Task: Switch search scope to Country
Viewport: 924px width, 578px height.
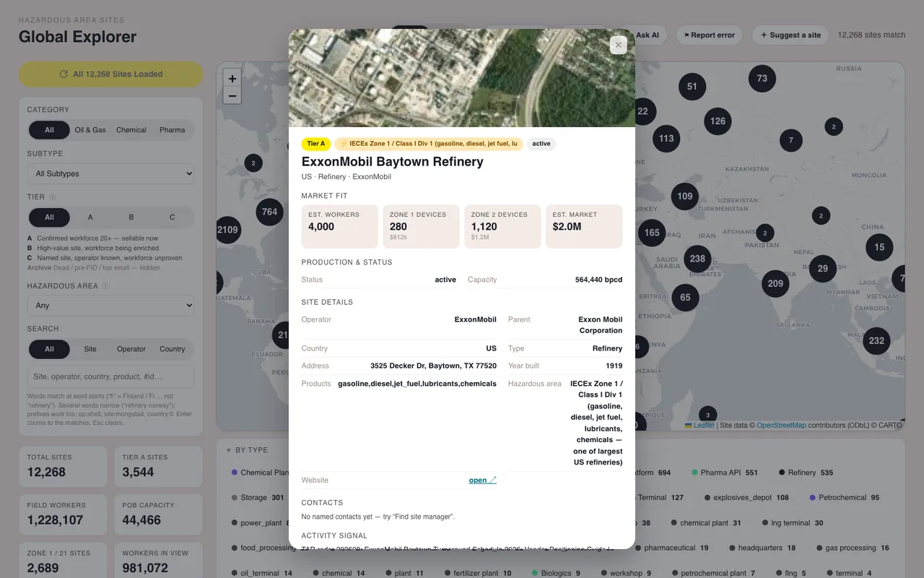Action: click(x=173, y=349)
